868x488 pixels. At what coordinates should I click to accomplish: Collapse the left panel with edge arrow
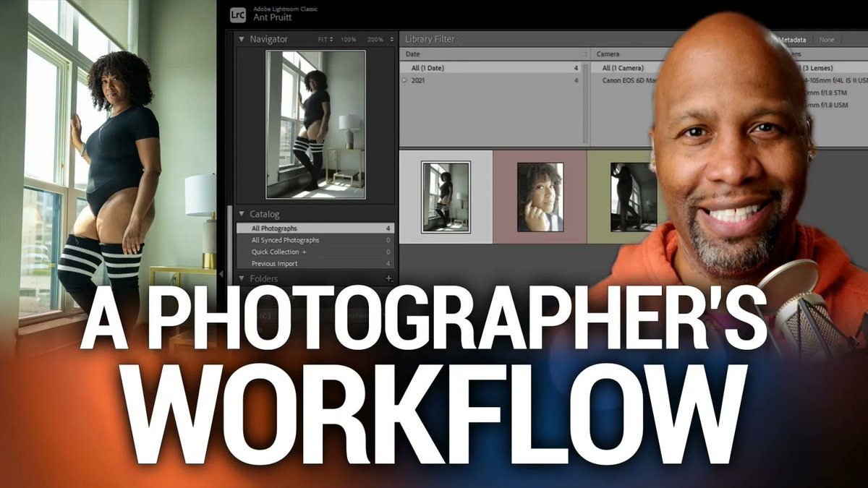pos(221,273)
